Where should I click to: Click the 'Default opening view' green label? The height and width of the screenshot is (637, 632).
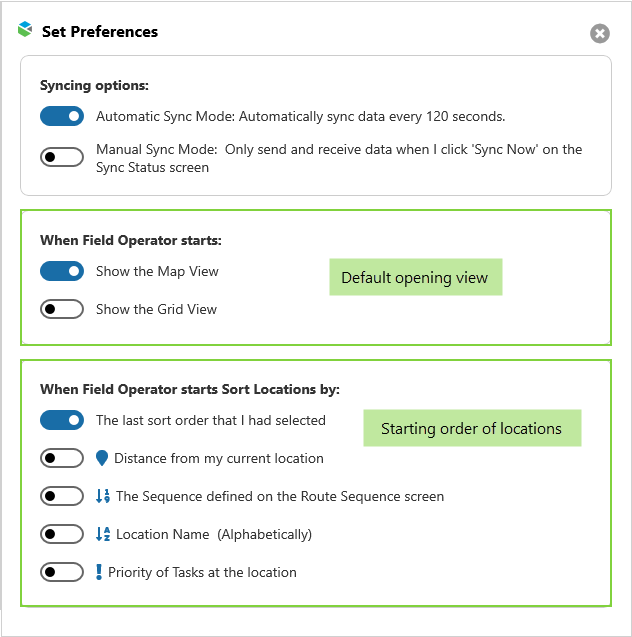tap(415, 277)
